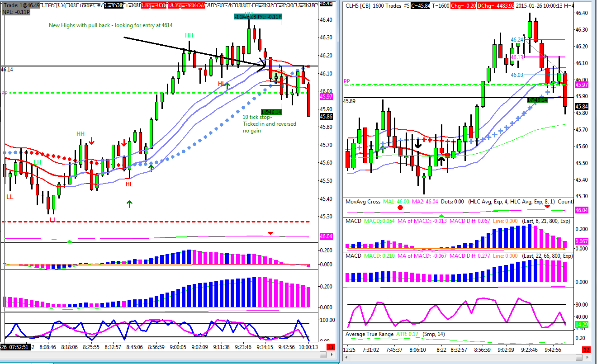Click the magenta "45.97" price tag on left chart
Screen dimensions: 597x364
coord(326,97)
